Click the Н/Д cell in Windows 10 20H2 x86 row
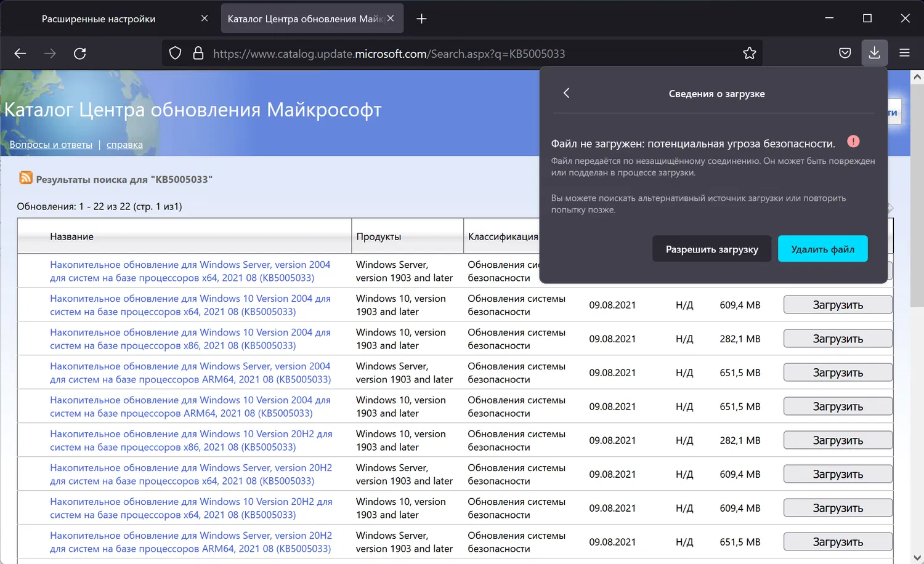The image size is (924, 564). (684, 440)
